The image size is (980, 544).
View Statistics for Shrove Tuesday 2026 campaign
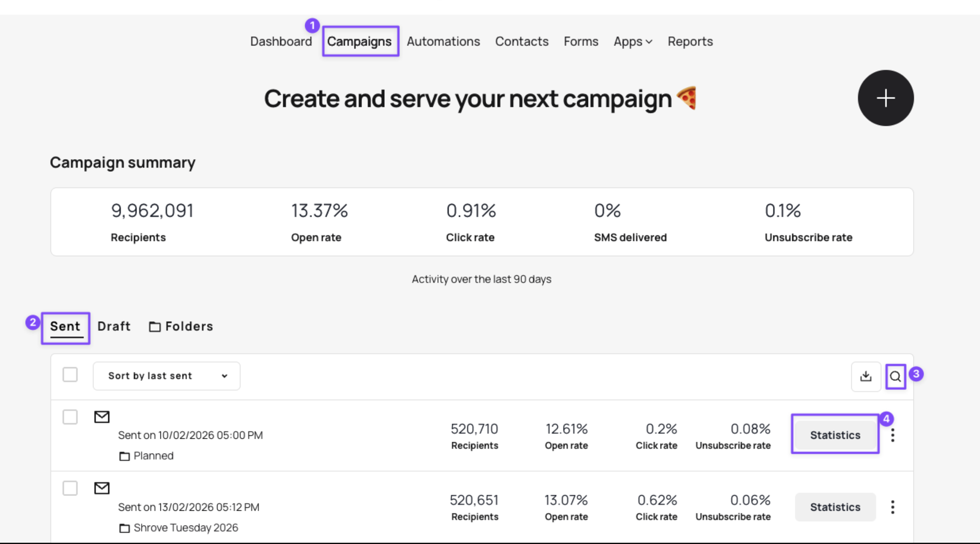tap(835, 507)
